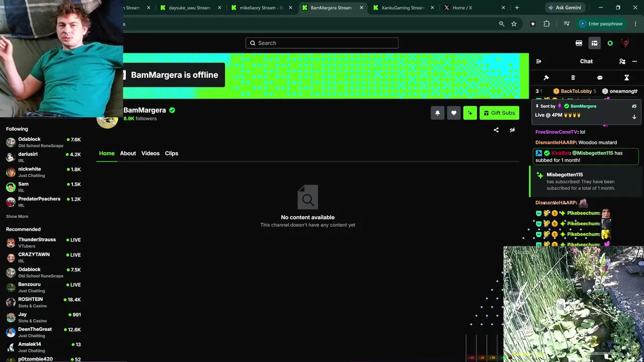644x362 pixels.
Task: Open the daysuke_uwu Stream browser tab
Action: pos(190,8)
